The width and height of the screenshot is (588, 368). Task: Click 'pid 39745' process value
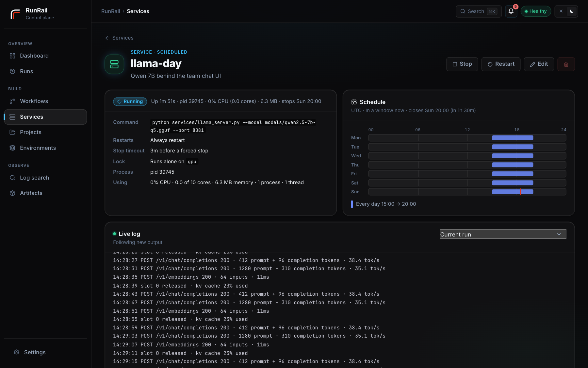(x=162, y=172)
